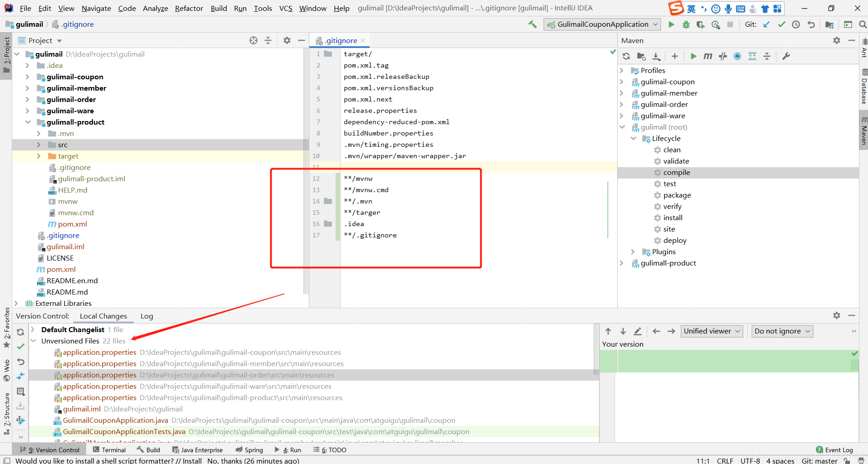Collapse Maven Lifecycle node
Screen dimensions: 868x464
point(633,139)
